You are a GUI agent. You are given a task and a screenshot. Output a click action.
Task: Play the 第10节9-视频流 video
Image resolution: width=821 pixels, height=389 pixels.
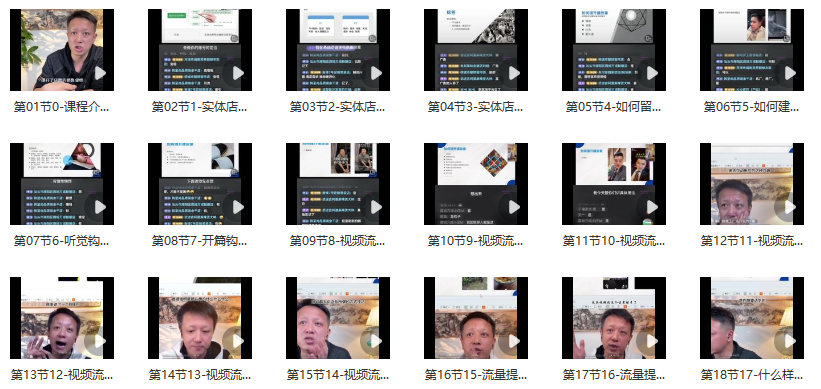(513, 207)
